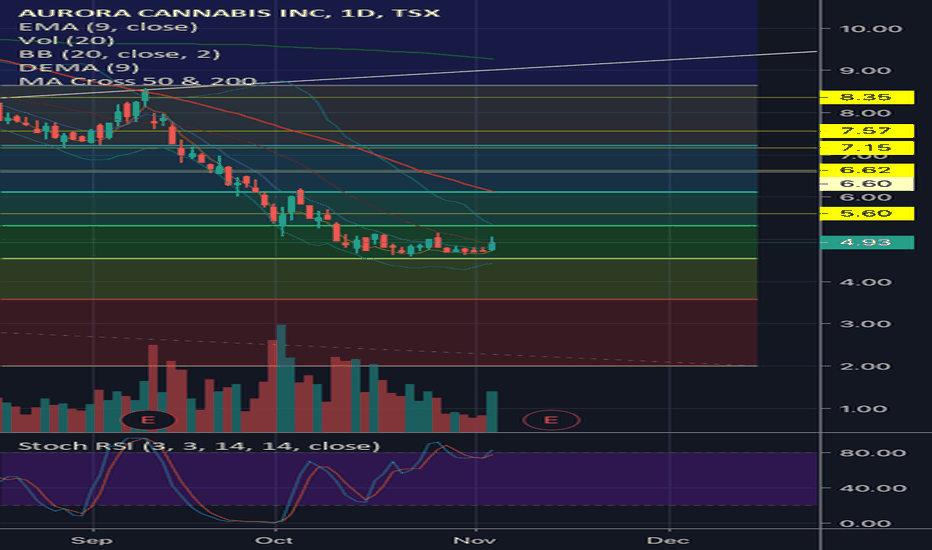Image resolution: width=932 pixels, height=550 pixels.
Task: Click the upcoming earnings 'E' marker in November
Action: coord(550,420)
